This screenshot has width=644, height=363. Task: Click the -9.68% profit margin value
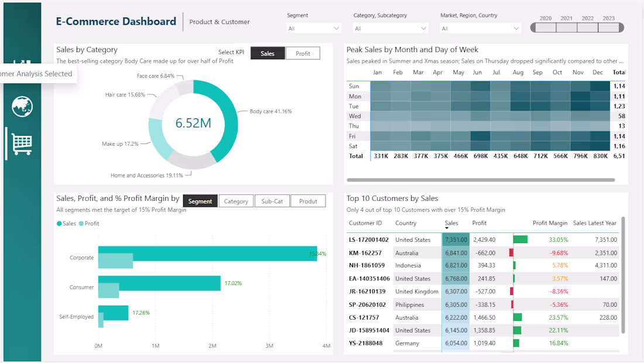point(559,253)
